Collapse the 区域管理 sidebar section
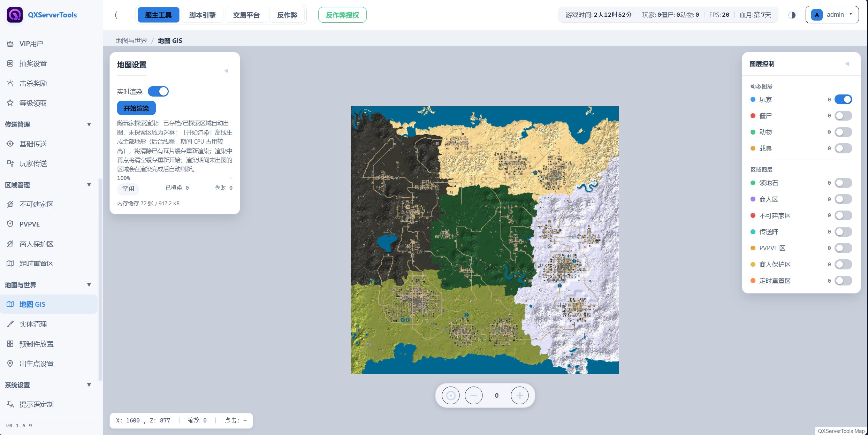 coord(89,185)
